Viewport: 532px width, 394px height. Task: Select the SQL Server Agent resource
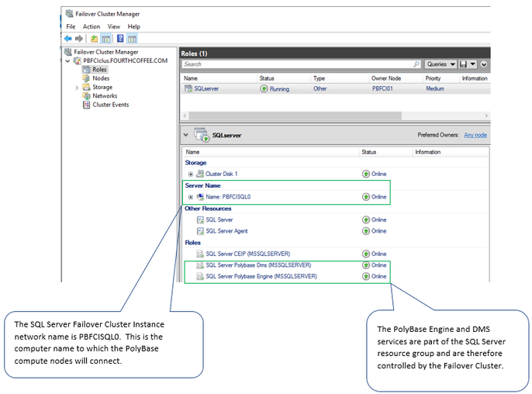coord(226,231)
